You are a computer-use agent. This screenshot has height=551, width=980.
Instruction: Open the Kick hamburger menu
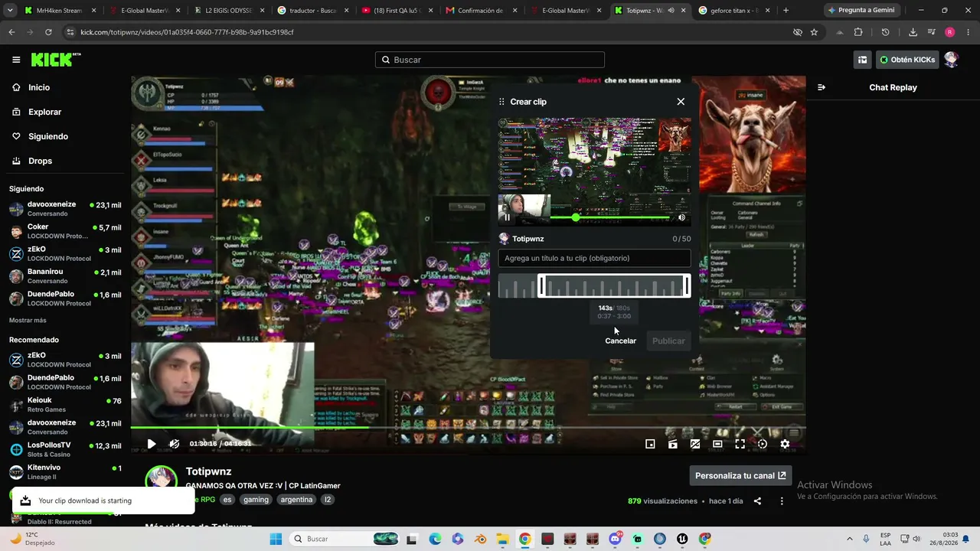16,60
